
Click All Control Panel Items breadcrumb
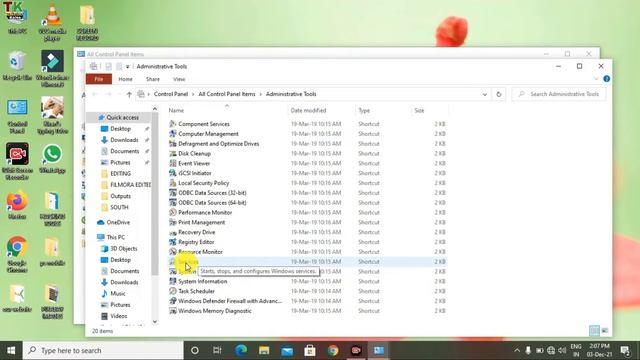click(x=227, y=94)
